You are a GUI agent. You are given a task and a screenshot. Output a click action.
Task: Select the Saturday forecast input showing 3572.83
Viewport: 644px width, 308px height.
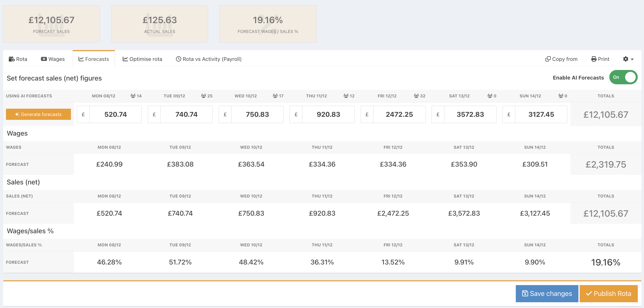(x=470, y=114)
